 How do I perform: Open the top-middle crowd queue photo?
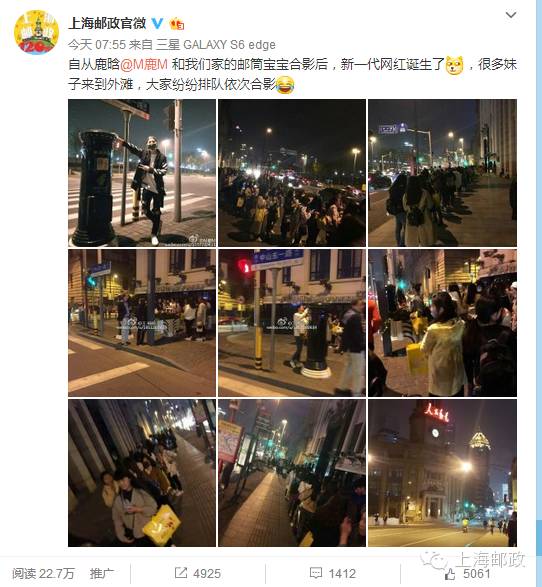292,173
